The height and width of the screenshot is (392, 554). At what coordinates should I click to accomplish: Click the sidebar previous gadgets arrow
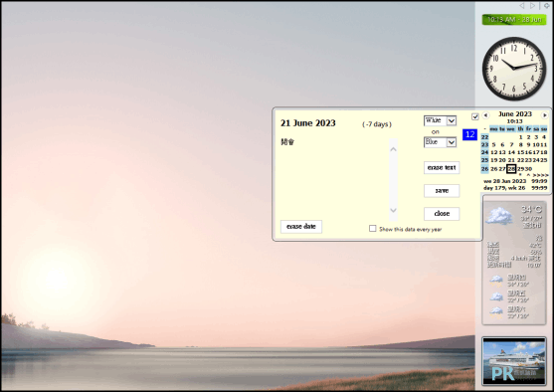[x=522, y=6]
